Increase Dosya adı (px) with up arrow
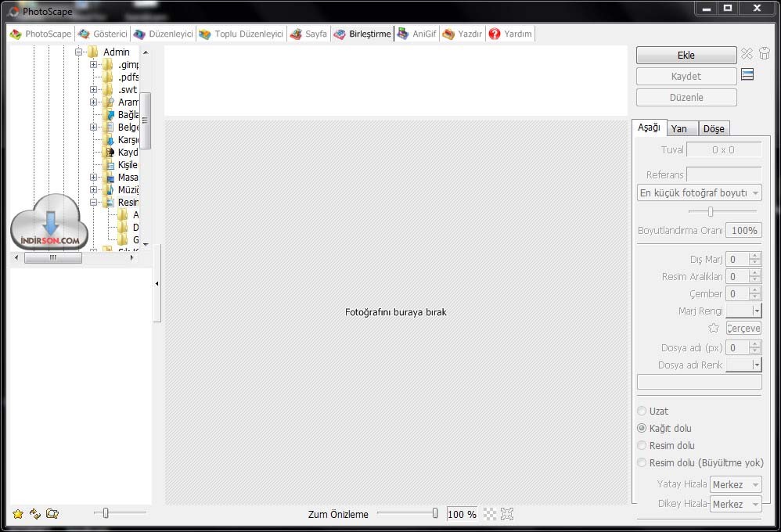This screenshot has height=532, width=781. tap(755, 344)
